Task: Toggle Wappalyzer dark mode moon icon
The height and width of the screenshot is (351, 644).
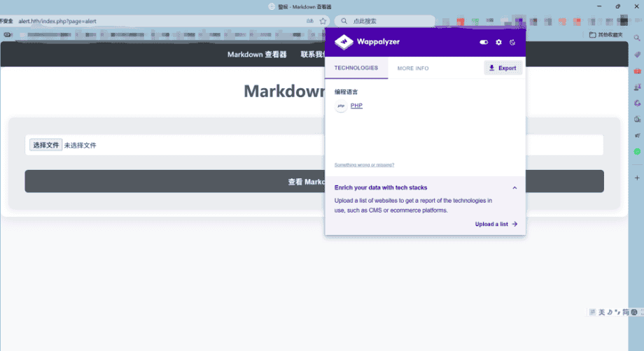Action: coord(512,43)
